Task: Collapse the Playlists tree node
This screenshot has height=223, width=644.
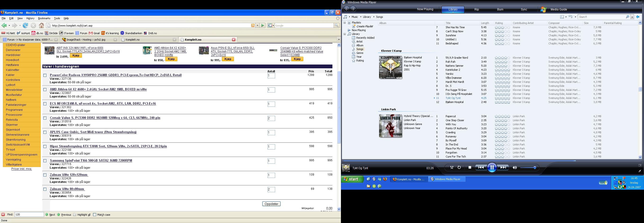Action: pyautogui.click(x=344, y=23)
